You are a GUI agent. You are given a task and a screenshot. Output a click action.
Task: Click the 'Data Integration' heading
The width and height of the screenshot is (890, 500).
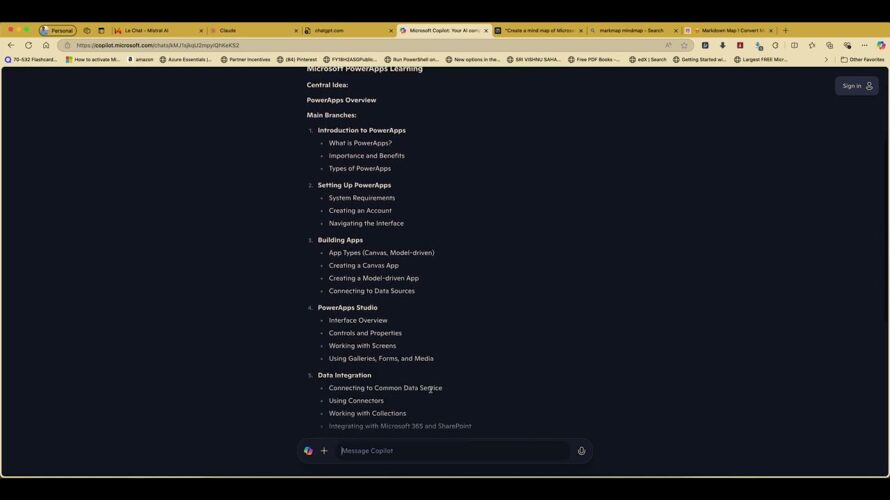pyautogui.click(x=345, y=375)
